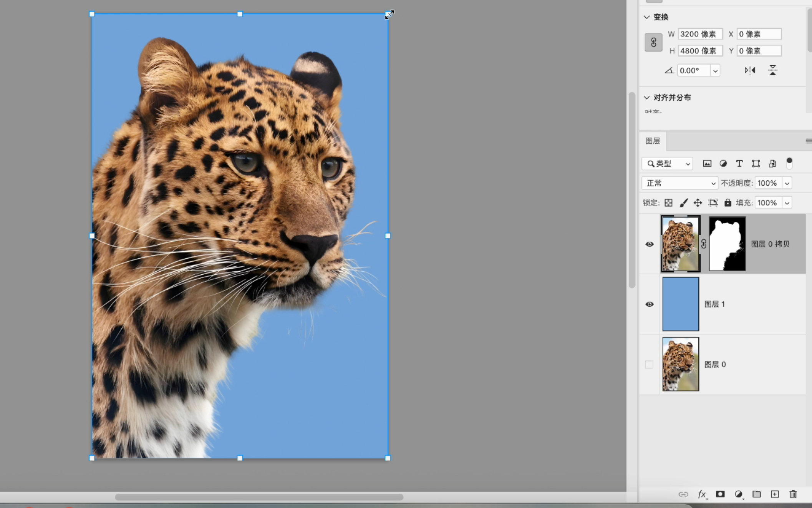Image resolution: width=812 pixels, height=508 pixels.
Task: Click the bottom-left transform handle
Action: 92,458
